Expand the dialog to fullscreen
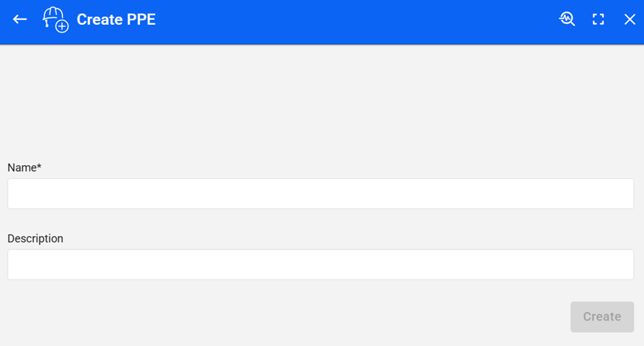Image resolution: width=644 pixels, height=346 pixels. 599,19
